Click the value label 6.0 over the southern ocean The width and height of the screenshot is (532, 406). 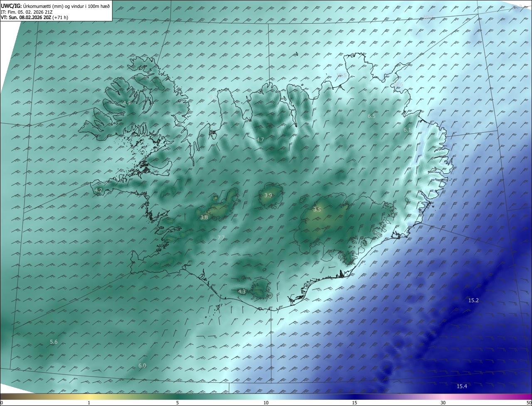tap(142, 365)
